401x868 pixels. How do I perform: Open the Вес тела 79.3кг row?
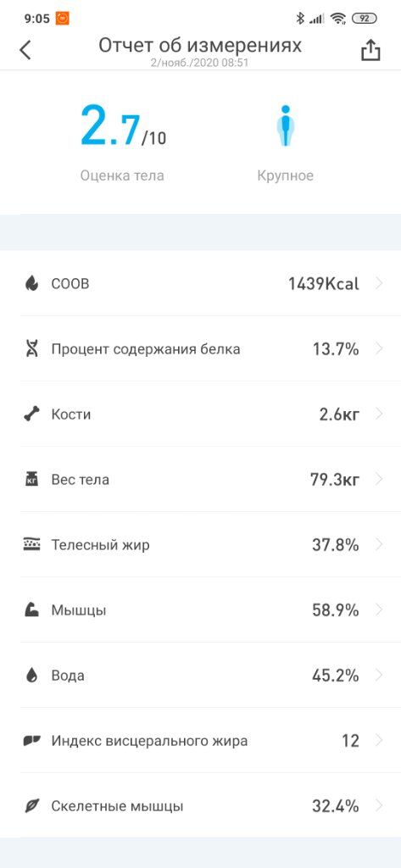point(200,480)
